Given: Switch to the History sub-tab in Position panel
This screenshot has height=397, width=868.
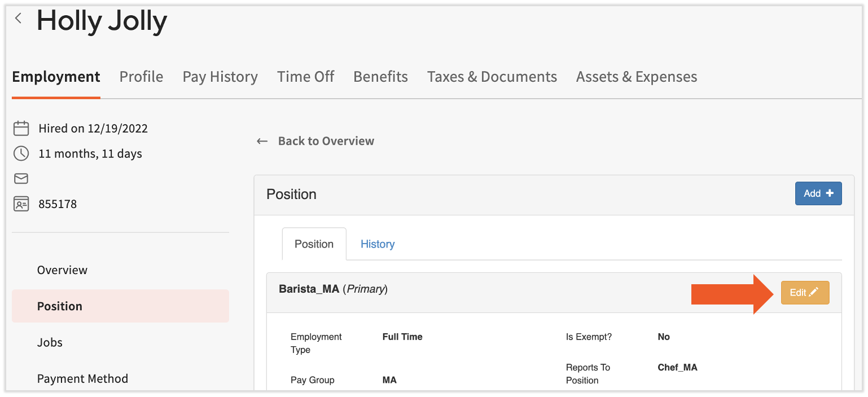Looking at the screenshot, I should 377,244.
